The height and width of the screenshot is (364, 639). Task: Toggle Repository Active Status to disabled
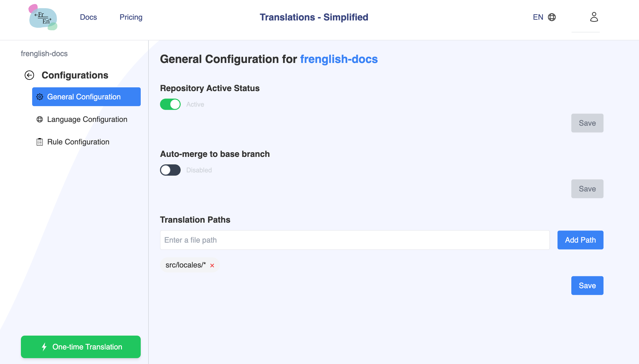click(170, 104)
